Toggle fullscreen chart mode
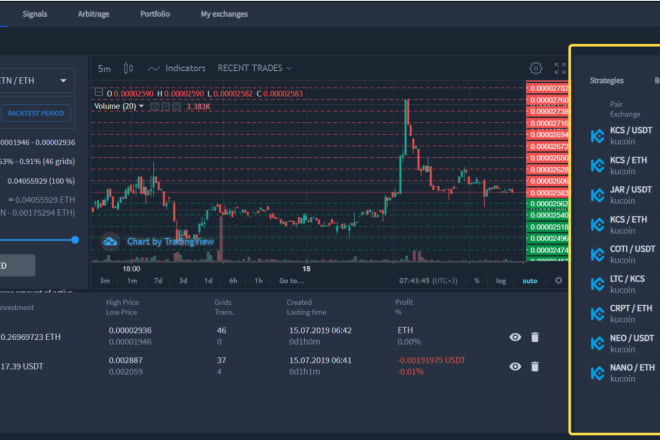This screenshot has height=440, width=660. 560,68
